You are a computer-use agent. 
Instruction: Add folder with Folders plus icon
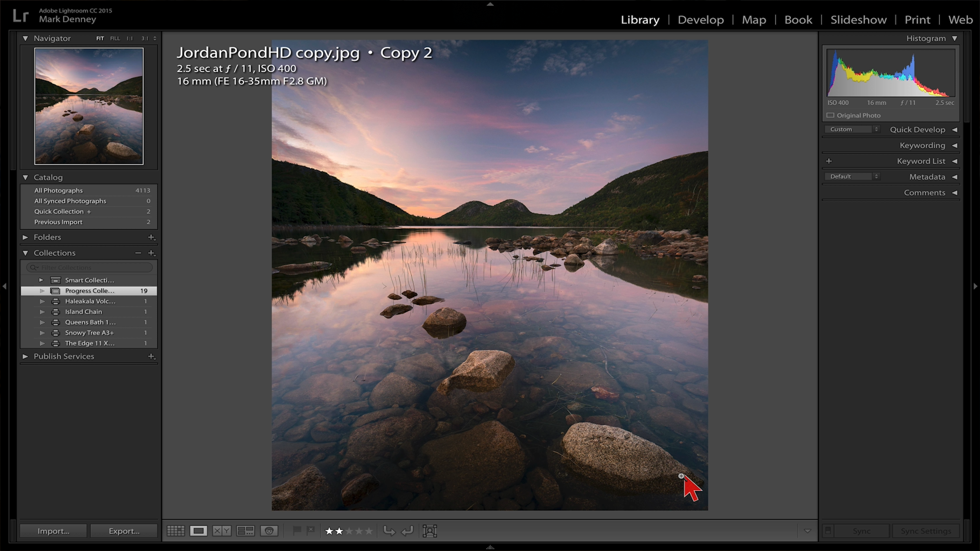coord(151,237)
